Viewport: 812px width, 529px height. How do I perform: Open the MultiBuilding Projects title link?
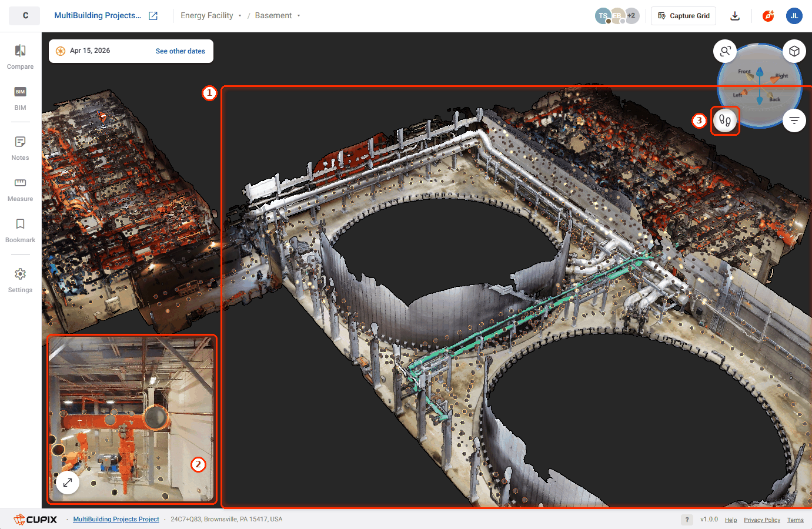coord(98,16)
